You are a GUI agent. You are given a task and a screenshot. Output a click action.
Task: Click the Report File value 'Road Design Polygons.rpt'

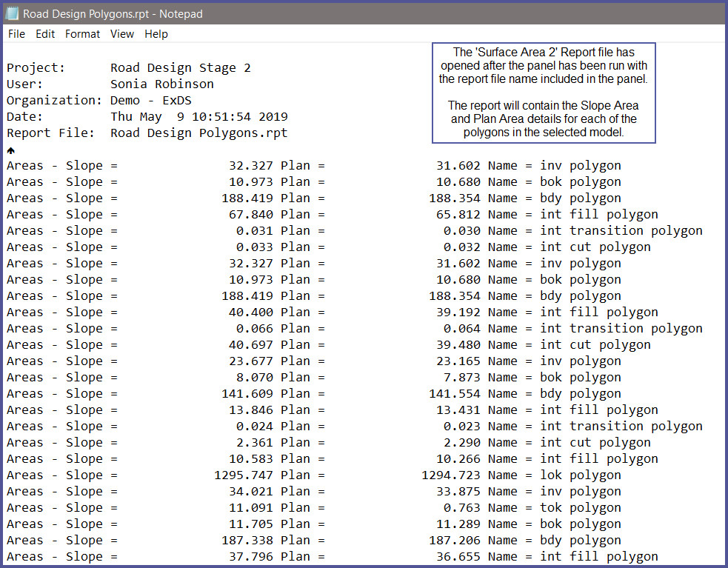[x=198, y=133]
